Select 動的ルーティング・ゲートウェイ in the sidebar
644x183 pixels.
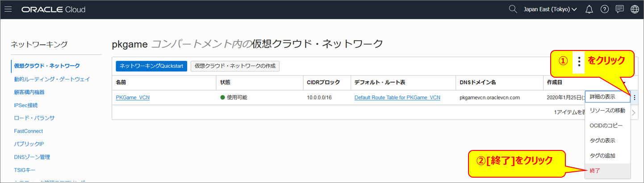pyautogui.click(x=52, y=79)
